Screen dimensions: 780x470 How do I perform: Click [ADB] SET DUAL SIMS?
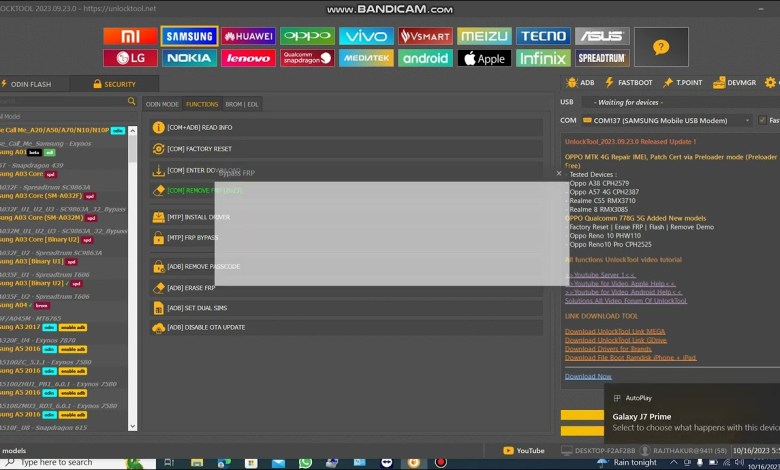346,308
